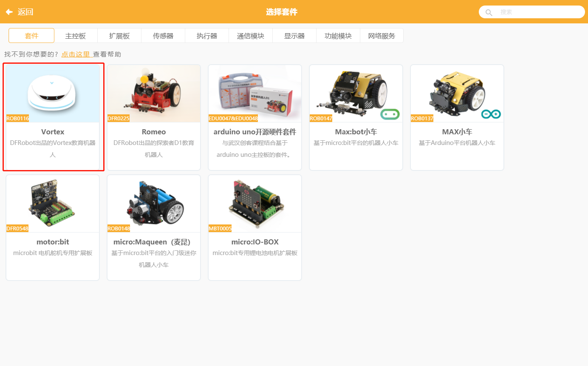This screenshot has width=588, height=366.
Task: Select the 套件 tab
Action: click(x=31, y=36)
